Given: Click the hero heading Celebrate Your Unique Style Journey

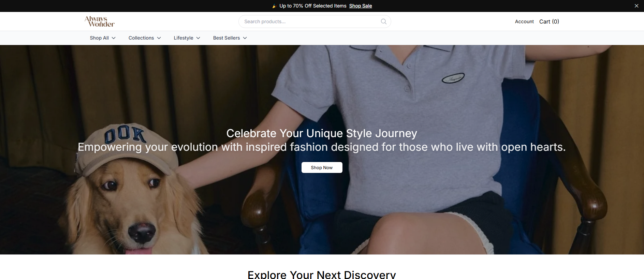Looking at the screenshot, I should click(322, 133).
